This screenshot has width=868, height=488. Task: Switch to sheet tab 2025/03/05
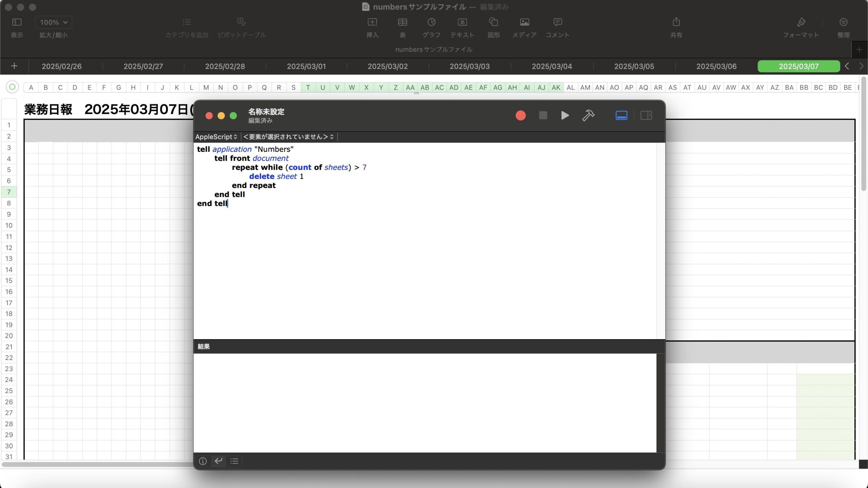[634, 66]
